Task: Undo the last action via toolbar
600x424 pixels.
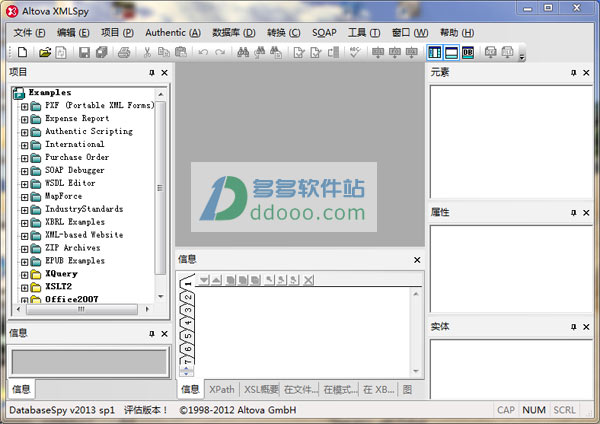Action: click(203, 52)
